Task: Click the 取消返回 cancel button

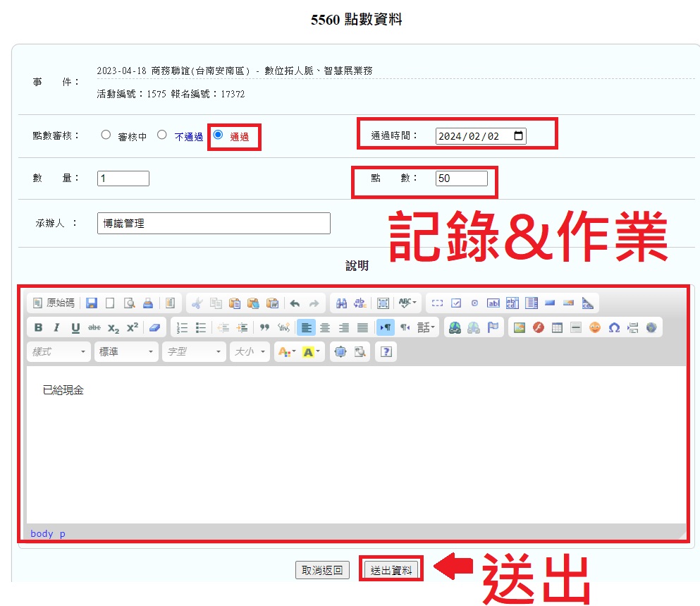Action: (x=322, y=570)
